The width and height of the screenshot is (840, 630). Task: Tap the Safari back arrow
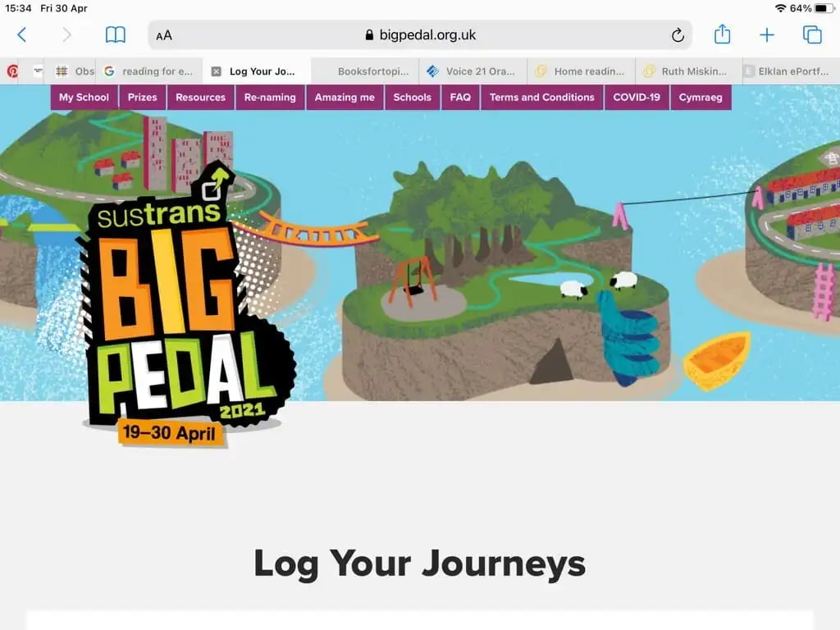pyautogui.click(x=22, y=34)
